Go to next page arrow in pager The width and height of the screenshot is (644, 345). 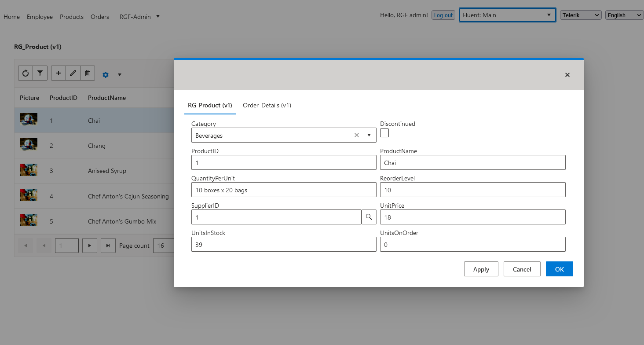(x=90, y=246)
